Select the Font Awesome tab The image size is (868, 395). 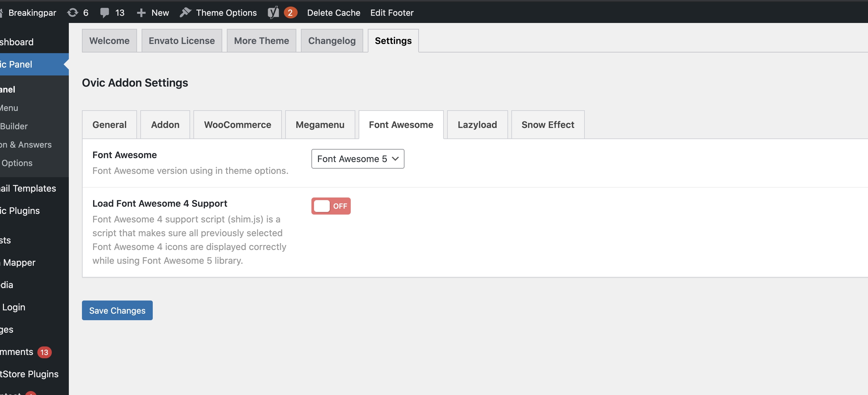(401, 124)
